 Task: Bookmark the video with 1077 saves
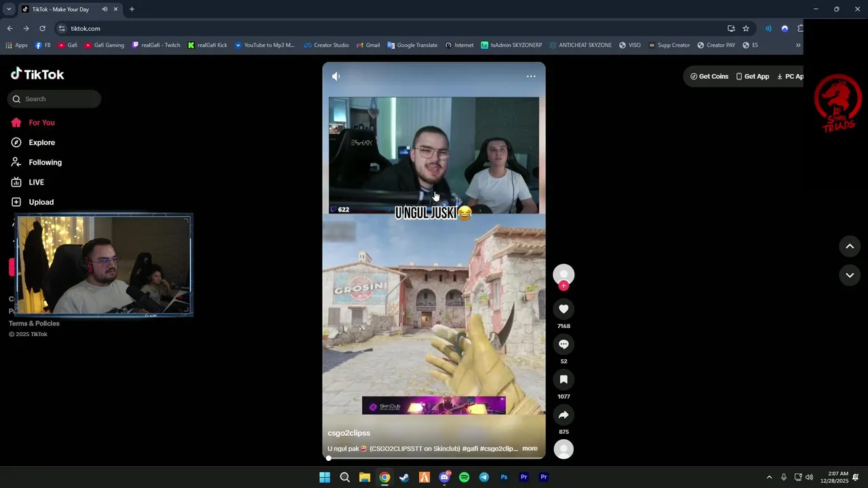coord(564,380)
